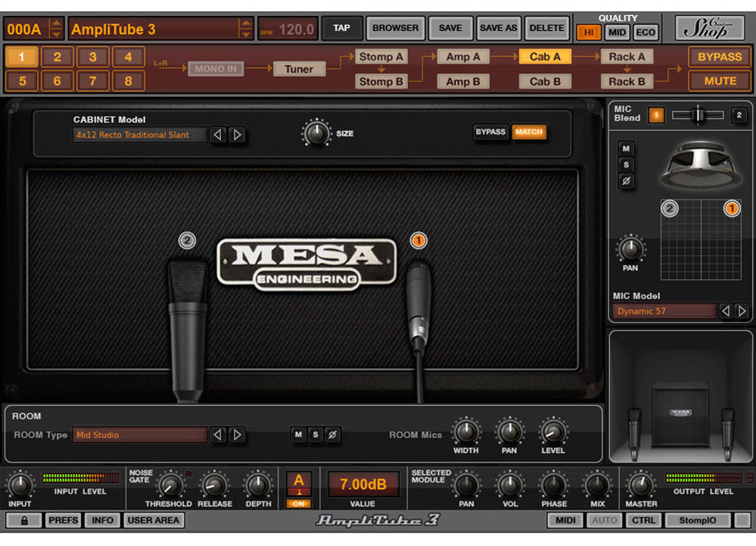
Task: Click the lock icon in the bottom bar
Action: point(23,520)
